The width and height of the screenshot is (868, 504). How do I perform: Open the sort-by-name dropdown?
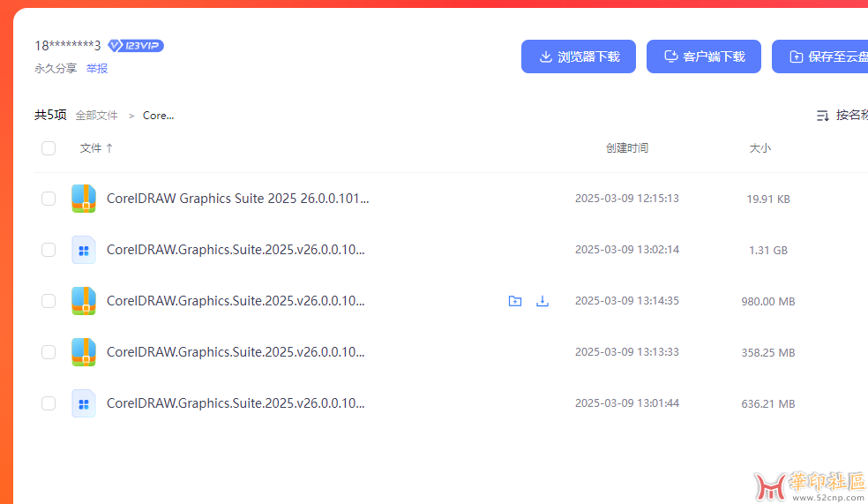842,116
